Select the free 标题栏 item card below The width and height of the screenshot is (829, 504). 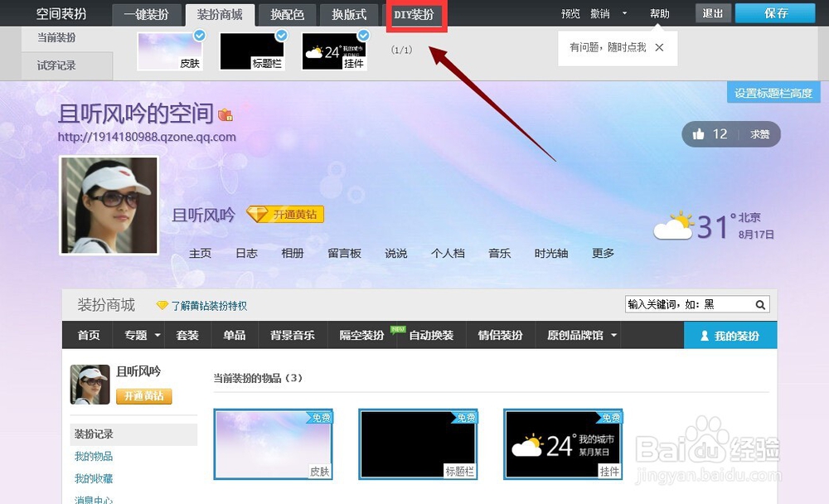[x=418, y=444]
